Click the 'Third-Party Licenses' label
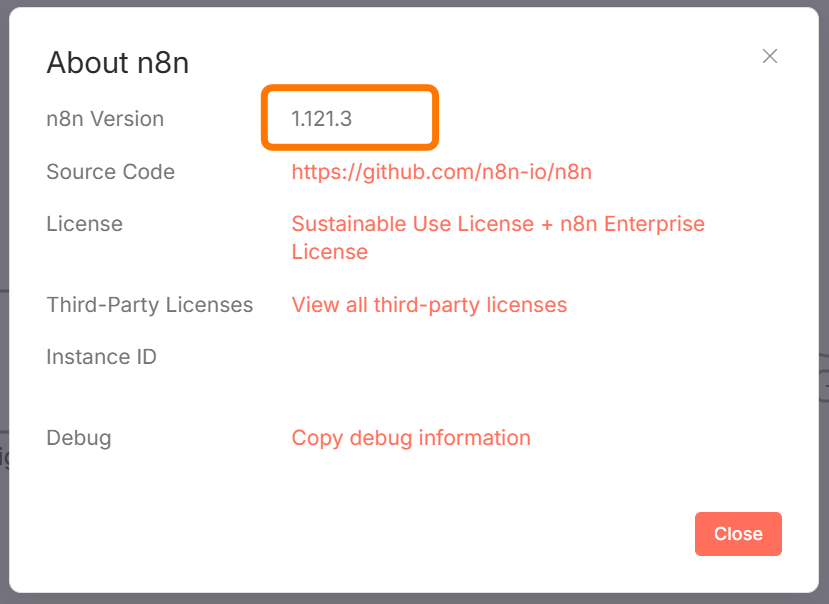This screenshot has height=604, width=829. [x=149, y=305]
